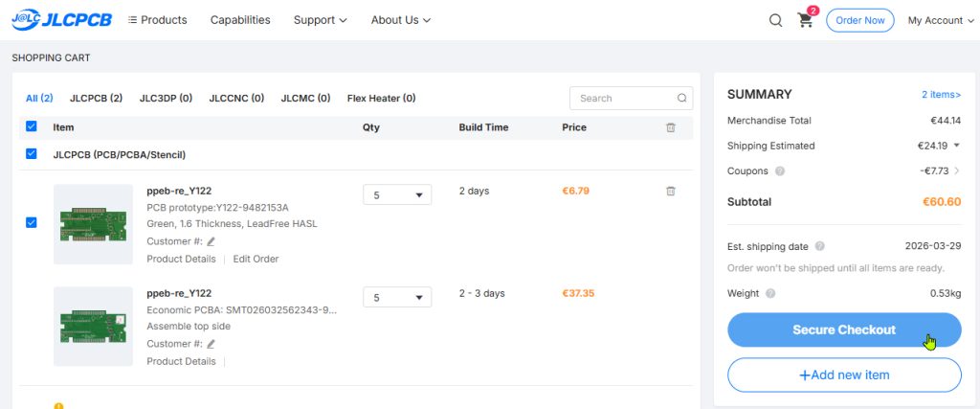
Task: Delete the first ppeb-re_Y122 PCB item
Action: point(670,191)
